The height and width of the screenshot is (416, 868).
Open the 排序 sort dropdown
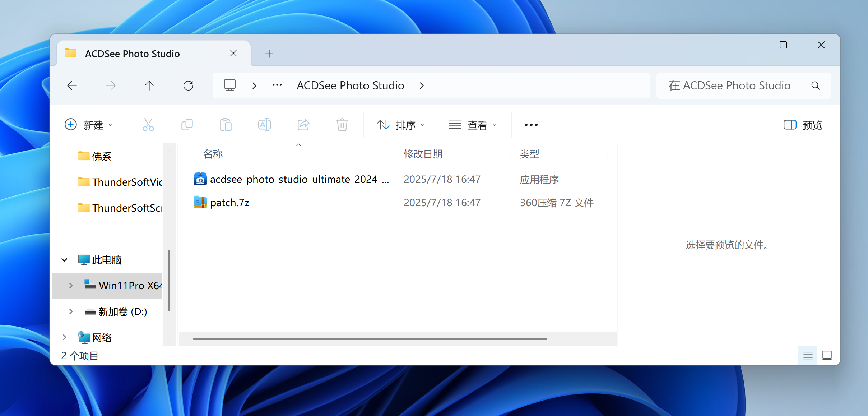[x=401, y=125]
